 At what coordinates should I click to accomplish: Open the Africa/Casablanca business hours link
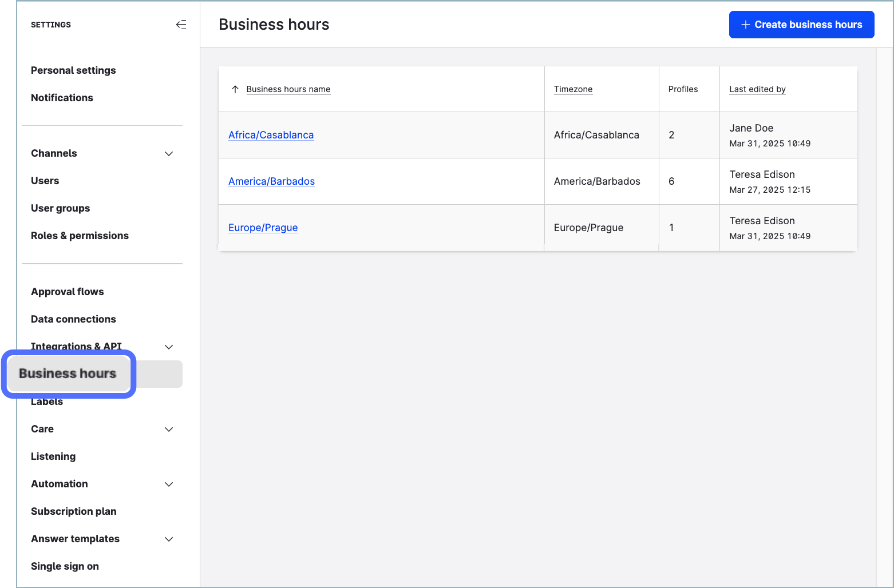tap(271, 135)
